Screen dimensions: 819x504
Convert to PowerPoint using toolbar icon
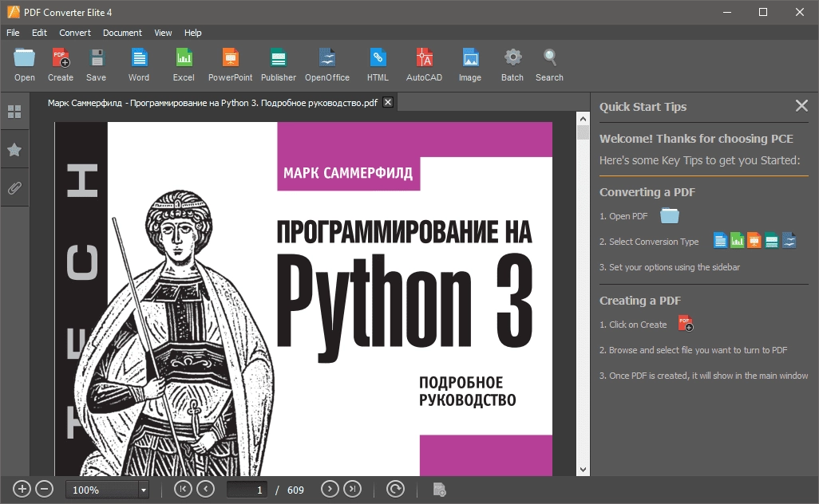231,57
